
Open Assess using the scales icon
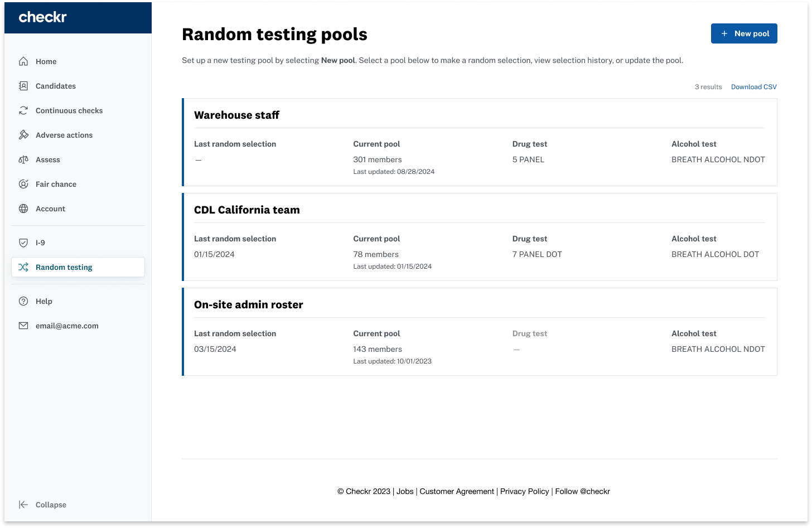pyautogui.click(x=23, y=159)
